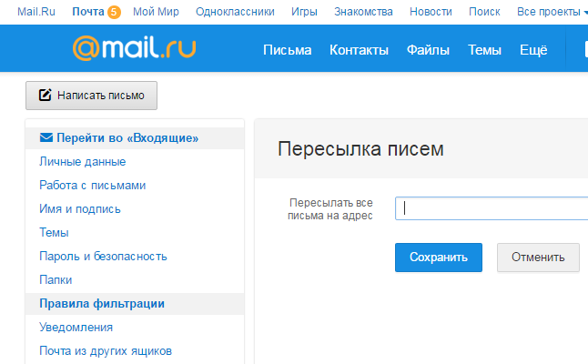Click the Пересылать все письма на адрес label
Viewport: 588px width, 364px height.
(330, 208)
